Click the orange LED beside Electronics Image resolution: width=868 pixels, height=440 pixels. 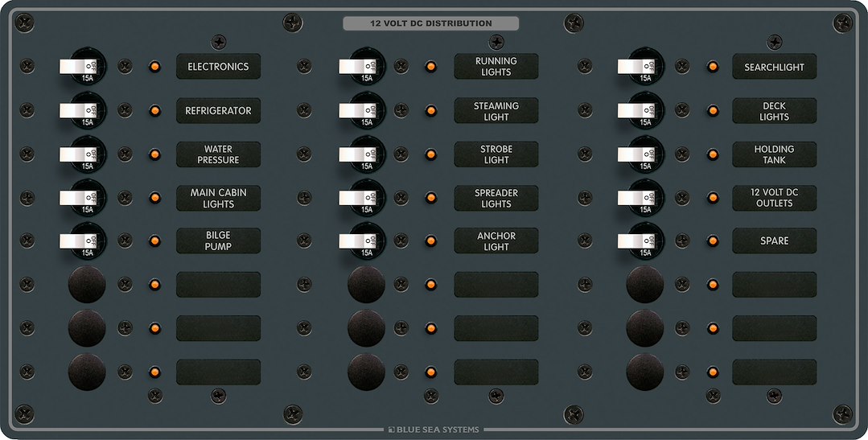pos(154,67)
